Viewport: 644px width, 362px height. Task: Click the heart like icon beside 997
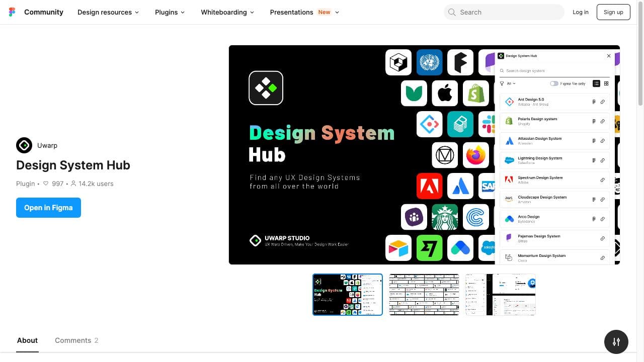coord(46,184)
